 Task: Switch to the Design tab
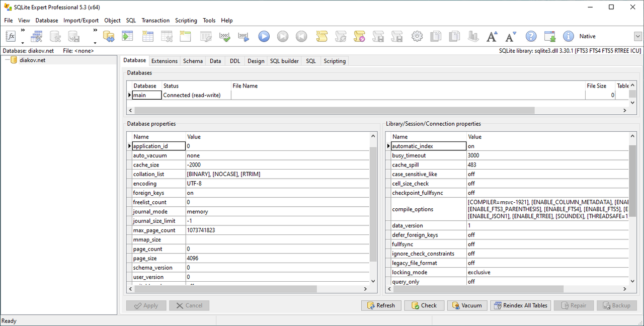click(x=256, y=61)
